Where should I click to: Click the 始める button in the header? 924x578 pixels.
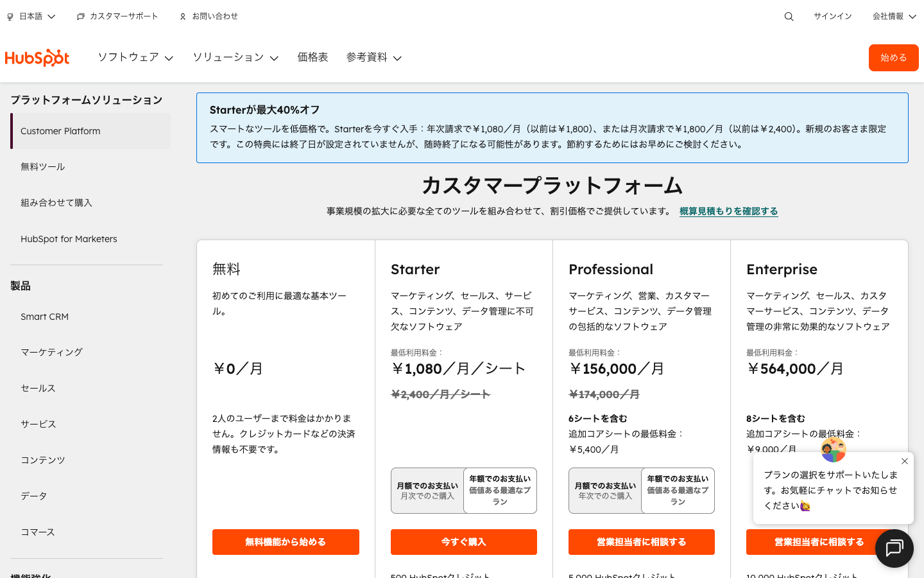893,57
